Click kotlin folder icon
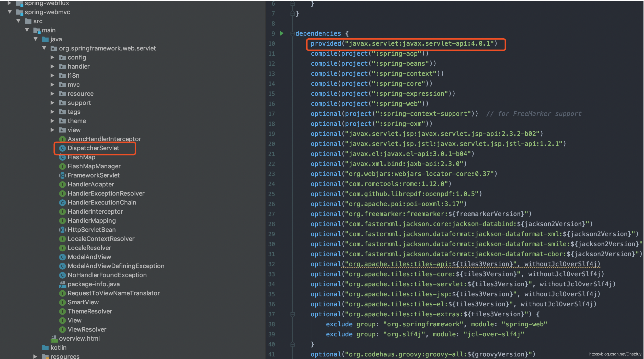The height and width of the screenshot is (359, 644). click(45, 348)
